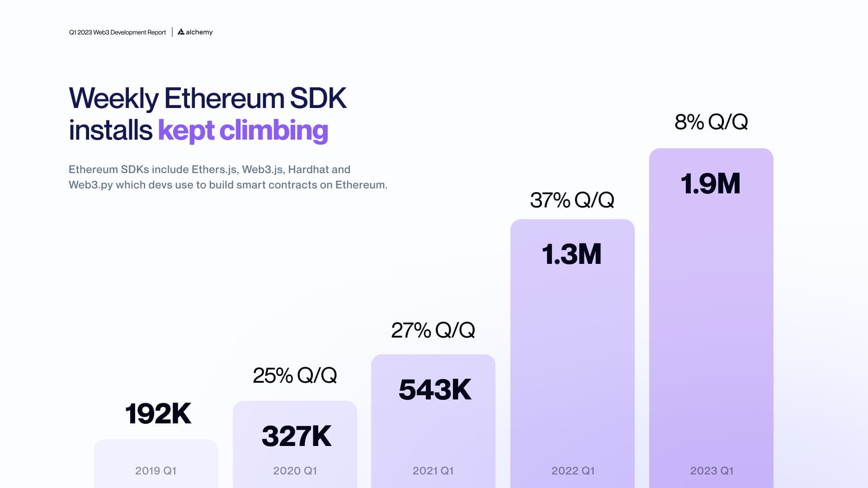Click the "8% Q/Q" growth label

coord(711,122)
